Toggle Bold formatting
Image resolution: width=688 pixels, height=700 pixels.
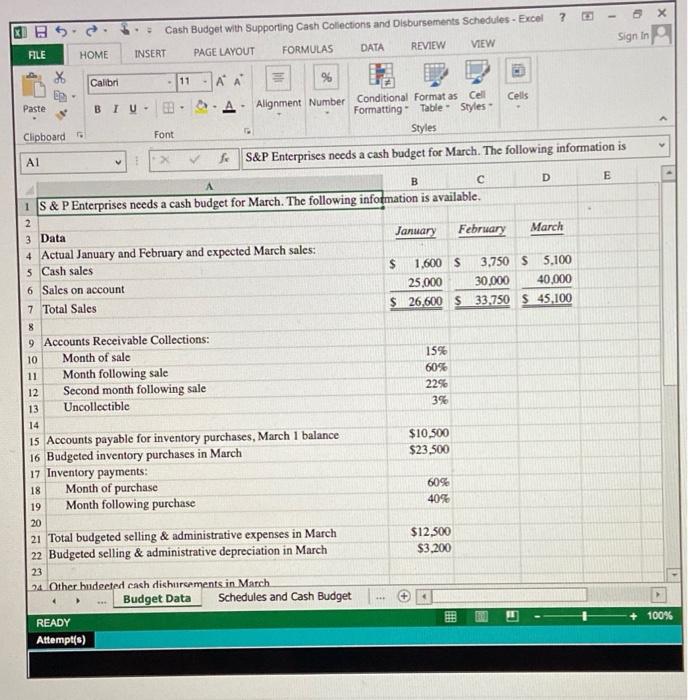pyautogui.click(x=97, y=109)
